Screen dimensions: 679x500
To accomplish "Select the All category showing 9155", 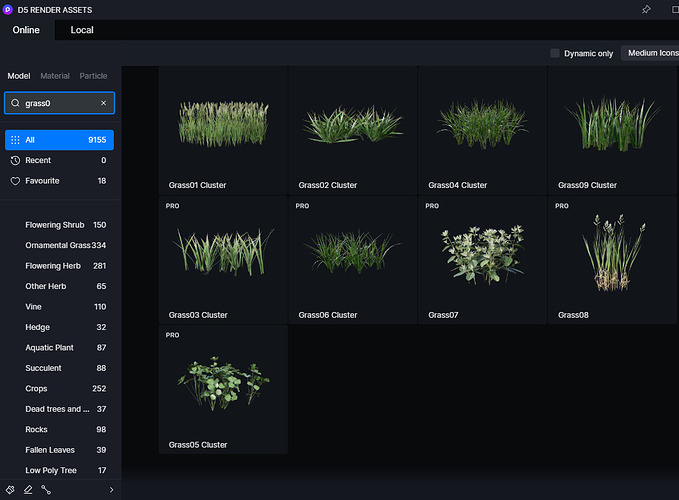I will coord(59,140).
